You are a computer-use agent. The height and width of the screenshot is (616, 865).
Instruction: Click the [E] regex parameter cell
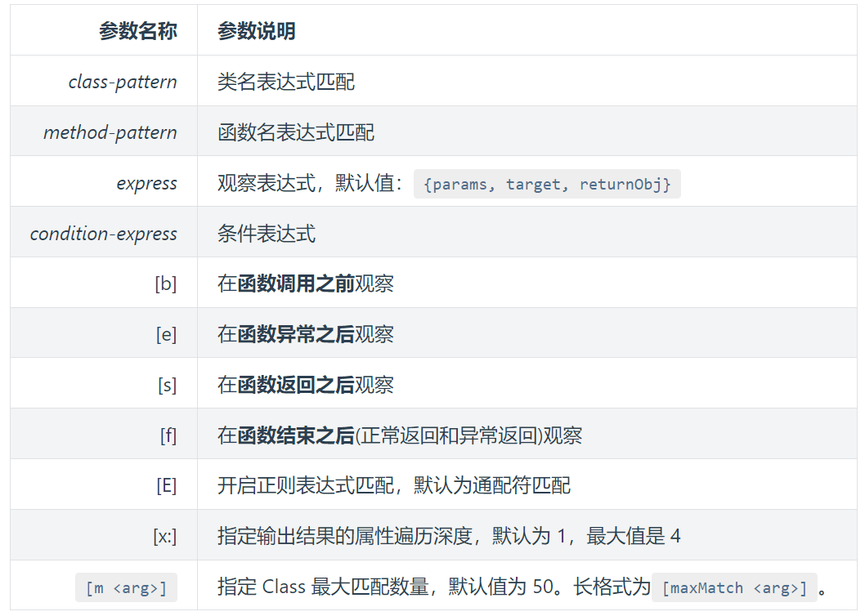(166, 486)
